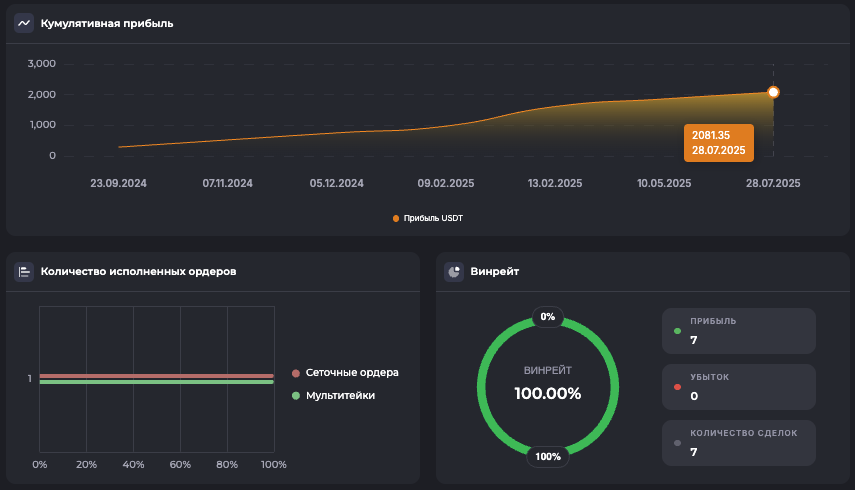Click the data point marker on 28.07.2025

click(773, 92)
